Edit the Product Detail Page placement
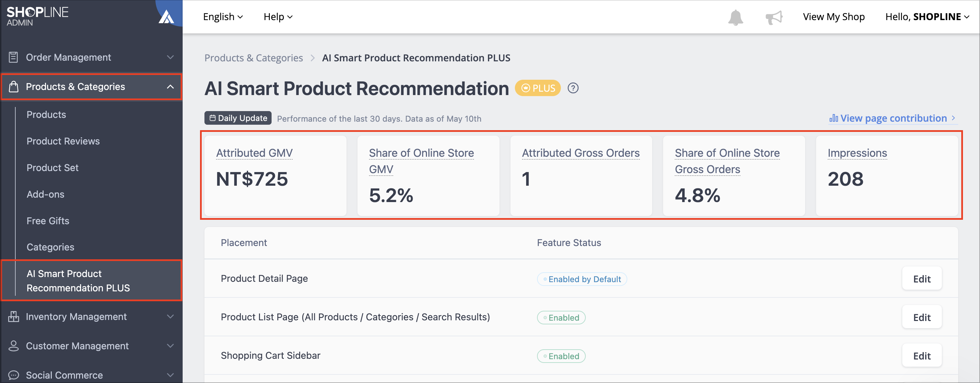 click(922, 279)
